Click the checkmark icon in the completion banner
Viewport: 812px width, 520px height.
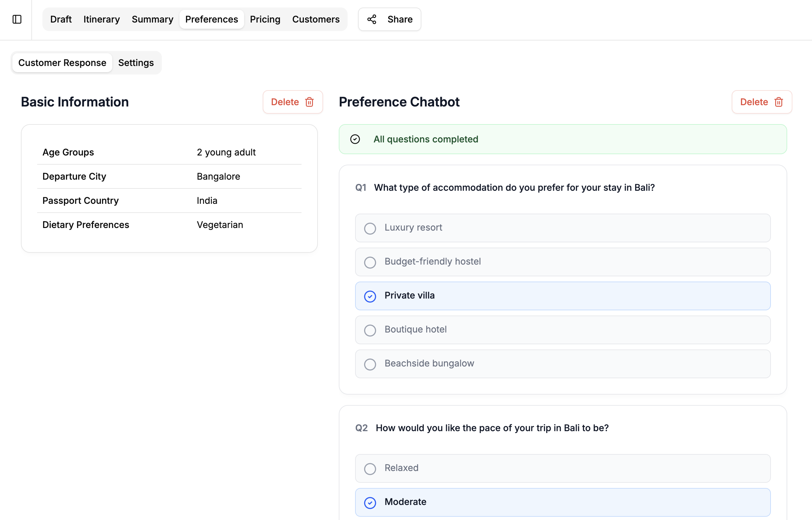(x=355, y=139)
